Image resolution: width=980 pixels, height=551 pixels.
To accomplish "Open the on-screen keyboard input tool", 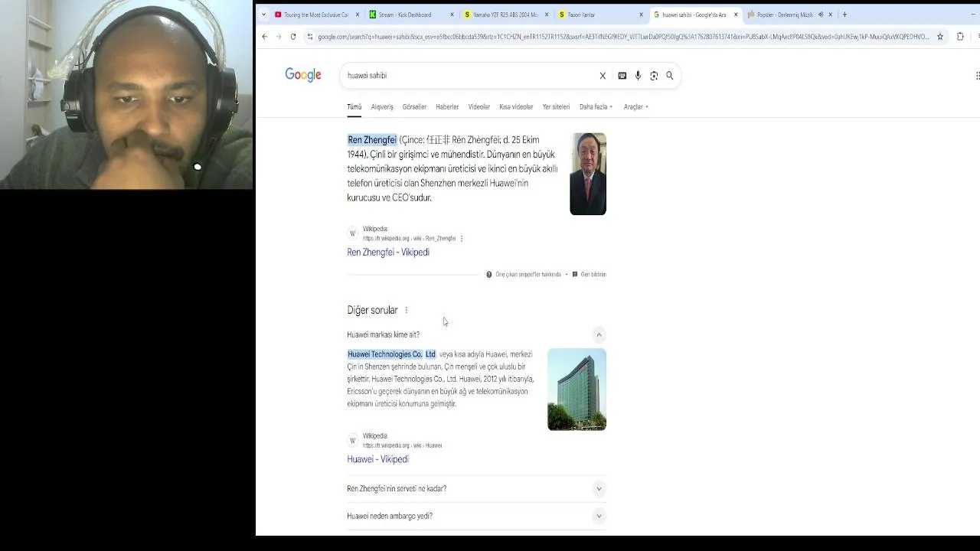I will [x=622, y=76].
